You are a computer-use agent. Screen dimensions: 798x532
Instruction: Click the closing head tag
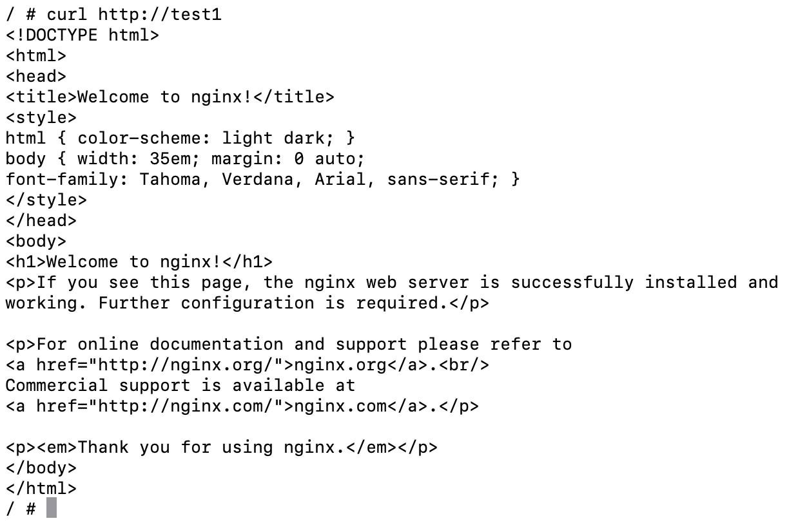[x=41, y=220]
